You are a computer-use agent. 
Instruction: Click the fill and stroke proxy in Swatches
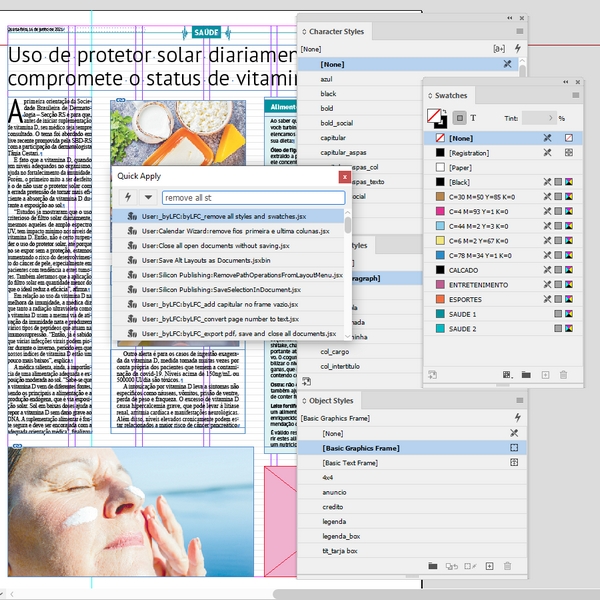click(x=437, y=118)
